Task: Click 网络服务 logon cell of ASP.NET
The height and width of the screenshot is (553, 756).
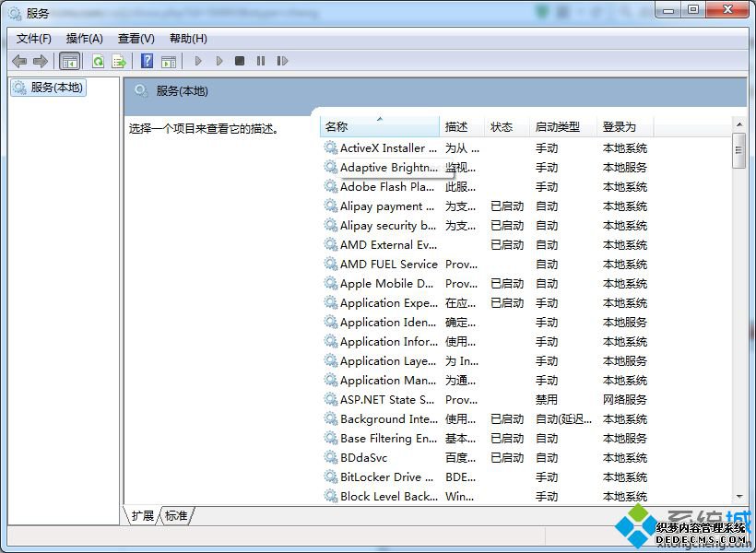Action: (x=625, y=400)
